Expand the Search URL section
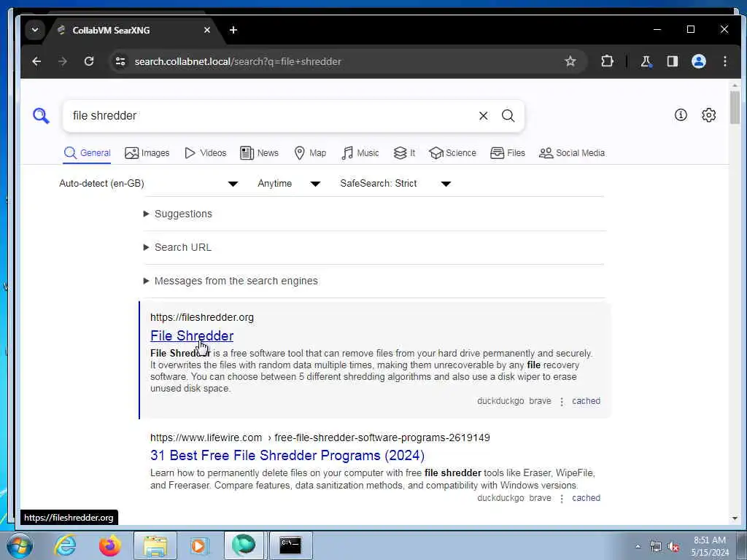Screen dimensions: 747x560 point(177,247)
